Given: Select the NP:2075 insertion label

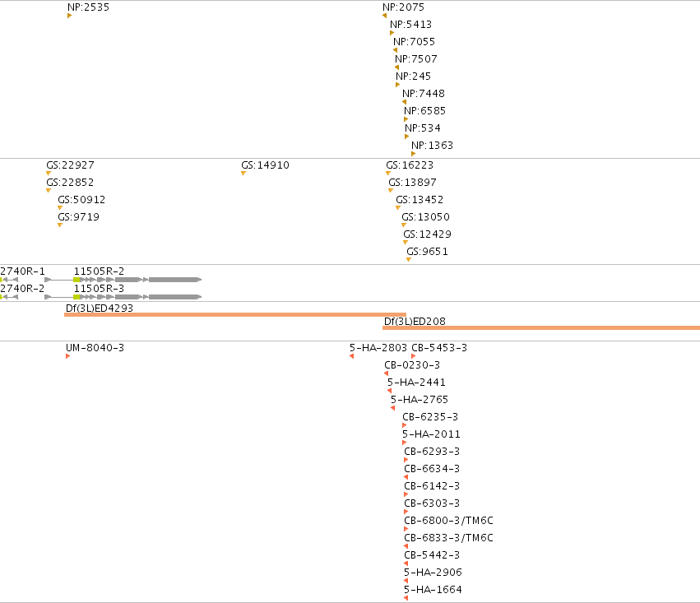Looking at the screenshot, I should coord(404,7).
